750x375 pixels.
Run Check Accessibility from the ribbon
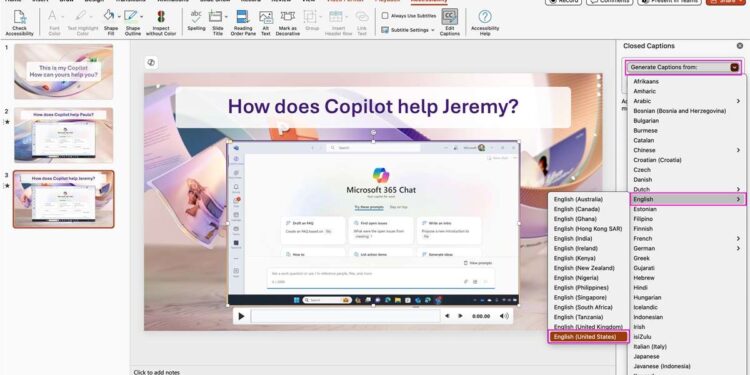pyautogui.click(x=20, y=22)
